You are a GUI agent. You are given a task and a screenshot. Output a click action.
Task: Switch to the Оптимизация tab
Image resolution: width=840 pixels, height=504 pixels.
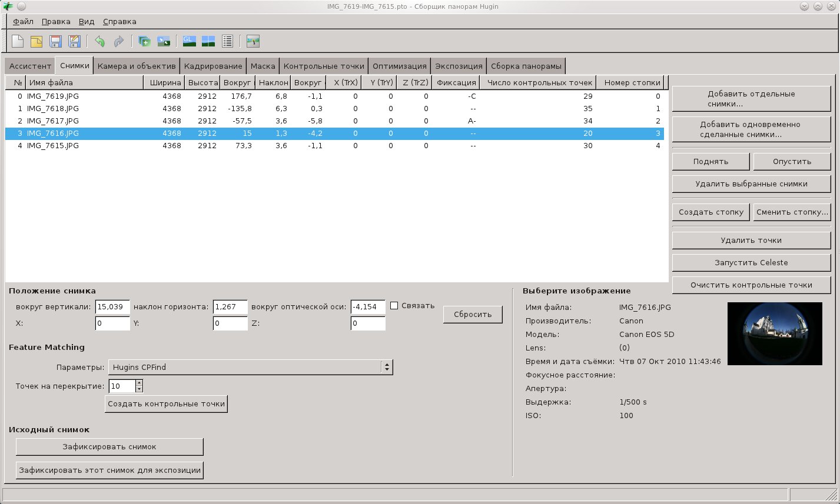399,66
